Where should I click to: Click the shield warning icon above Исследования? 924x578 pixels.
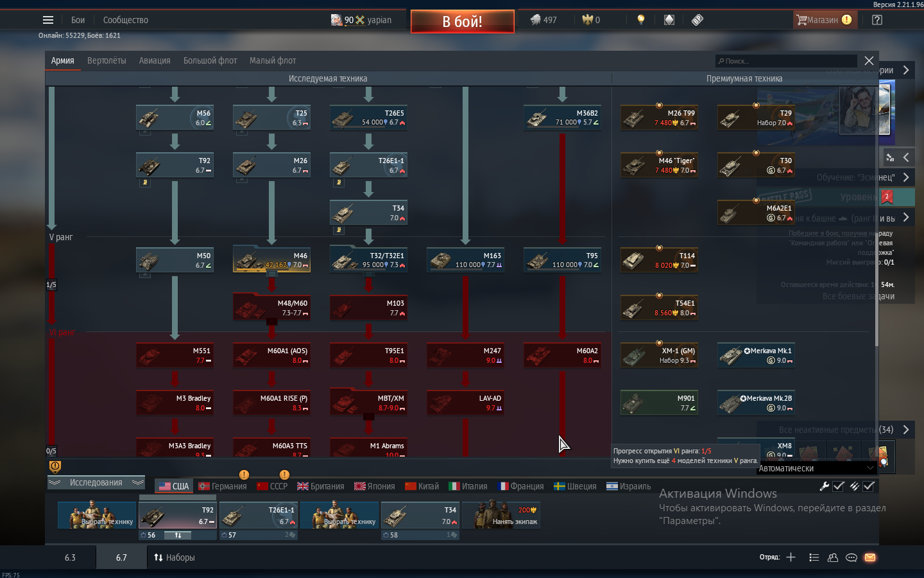55,466
